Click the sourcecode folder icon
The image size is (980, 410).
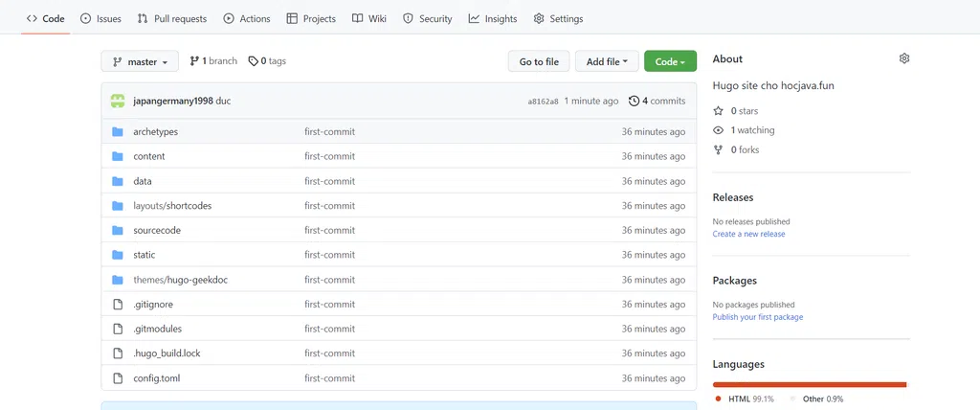point(118,230)
